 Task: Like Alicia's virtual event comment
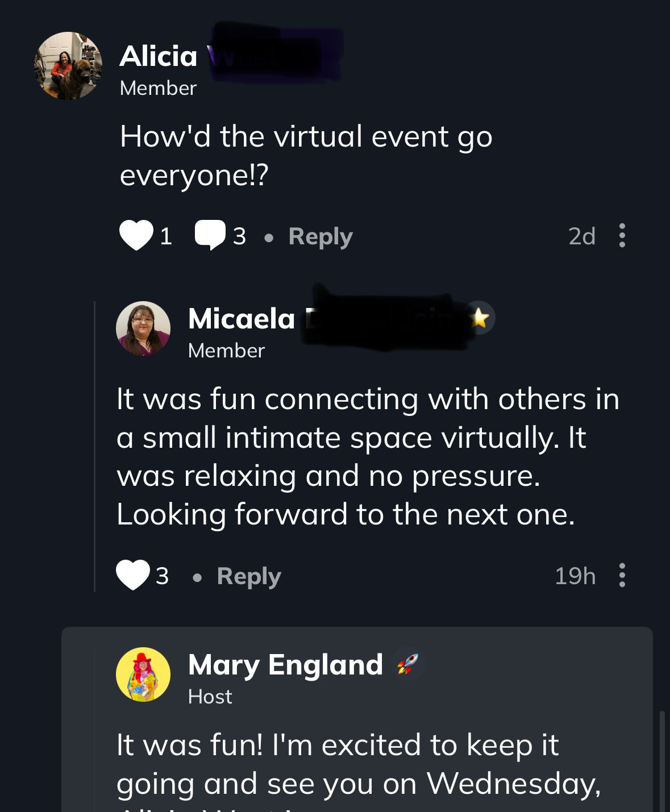tap(136, 235)
